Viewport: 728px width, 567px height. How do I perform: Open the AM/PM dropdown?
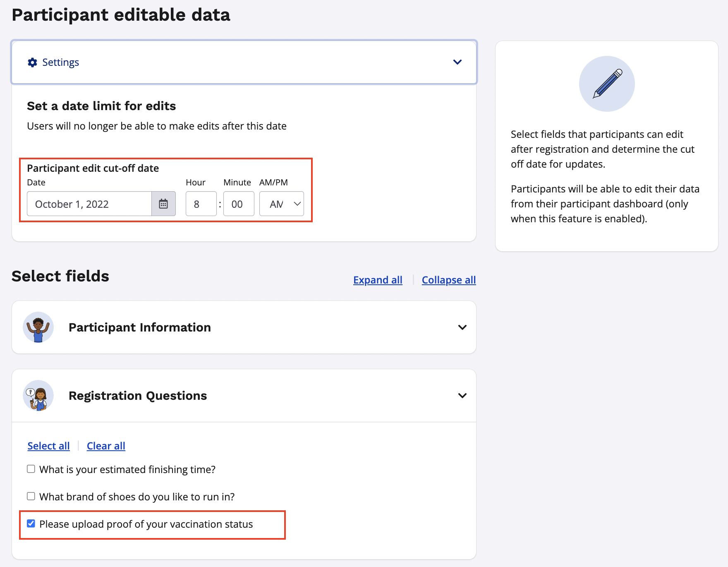coord(281,204)
